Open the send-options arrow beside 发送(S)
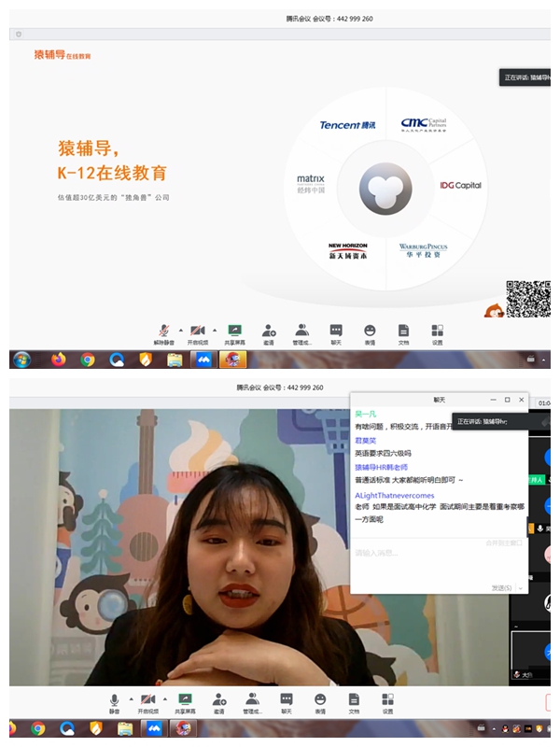 (521, 588)
